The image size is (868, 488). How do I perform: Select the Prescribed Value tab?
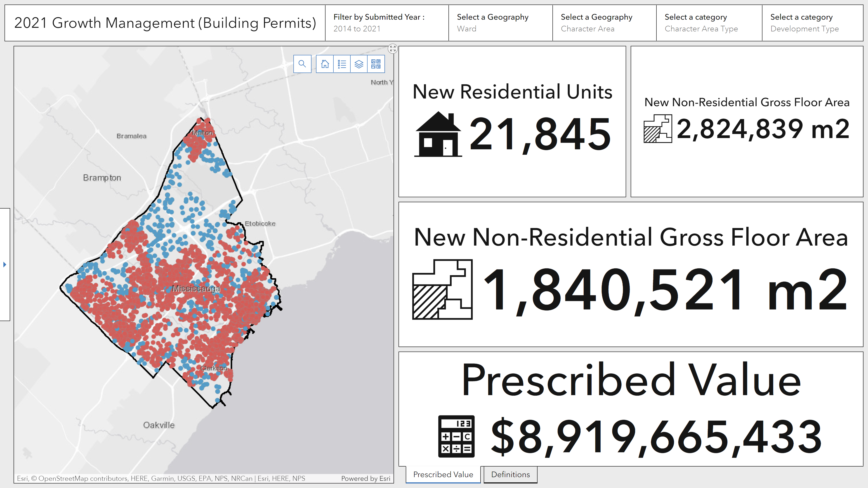pos(443,474)
